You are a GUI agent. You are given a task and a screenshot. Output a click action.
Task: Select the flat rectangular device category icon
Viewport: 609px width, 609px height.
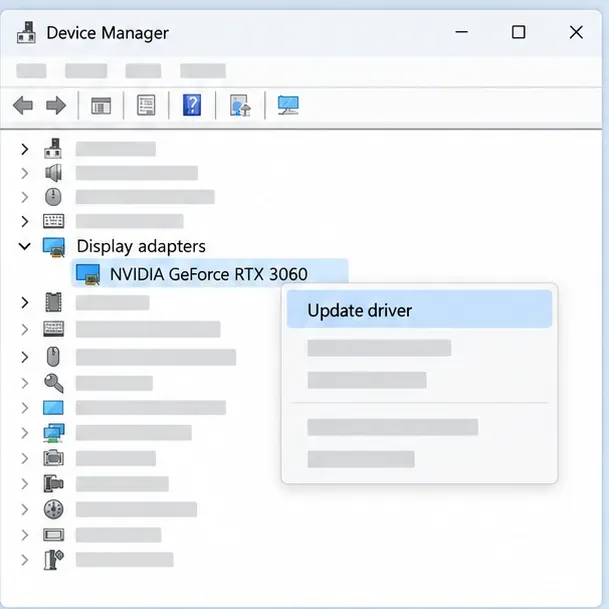pos(53,535)
